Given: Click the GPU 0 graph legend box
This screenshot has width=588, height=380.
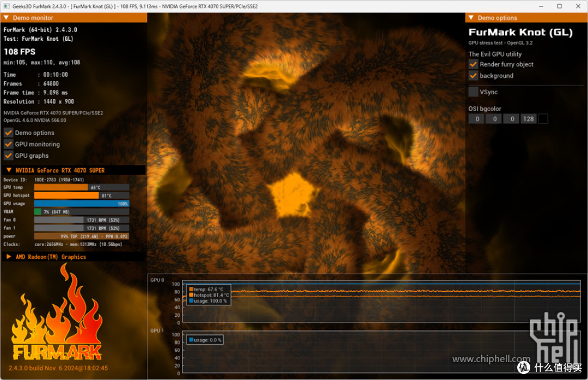Looking at the screenshot, I should (209, 295).
